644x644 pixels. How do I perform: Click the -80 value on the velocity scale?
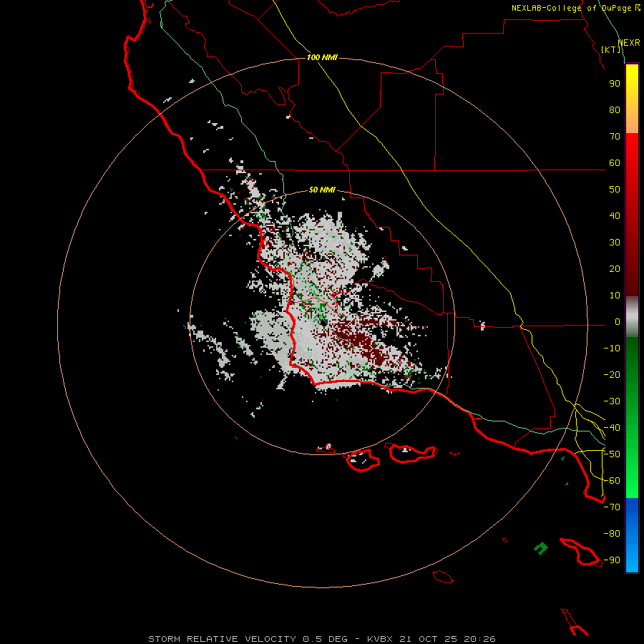coord(612,534)
